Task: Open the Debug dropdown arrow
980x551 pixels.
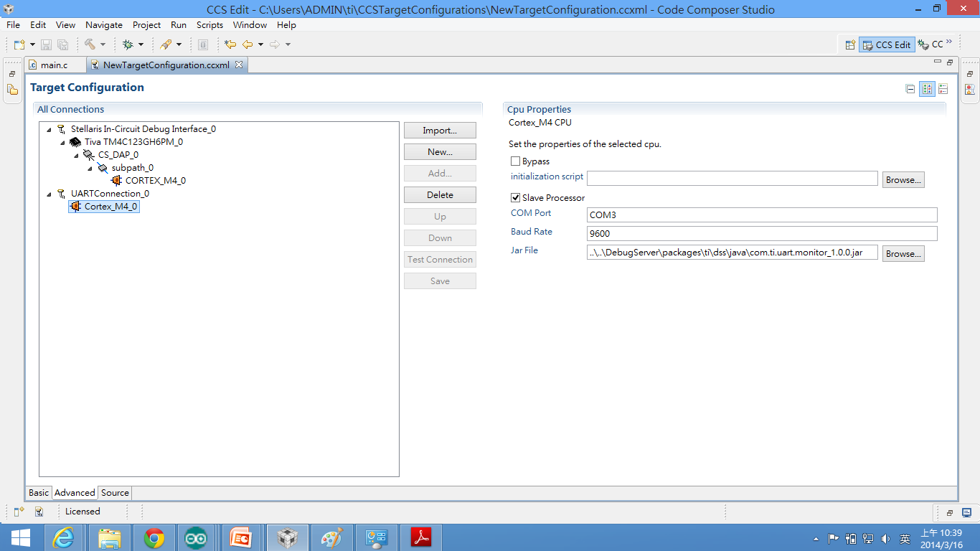Action: [141, 44]
